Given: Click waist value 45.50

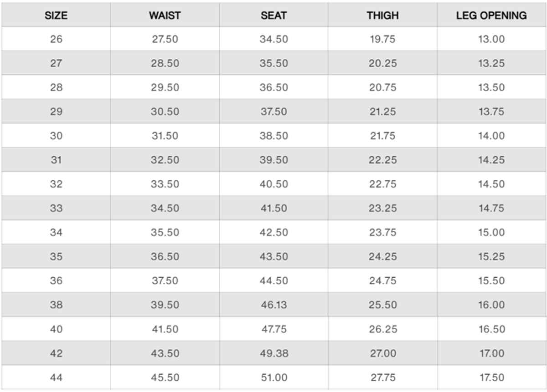Looking at the screenshot, I should 165,377.
